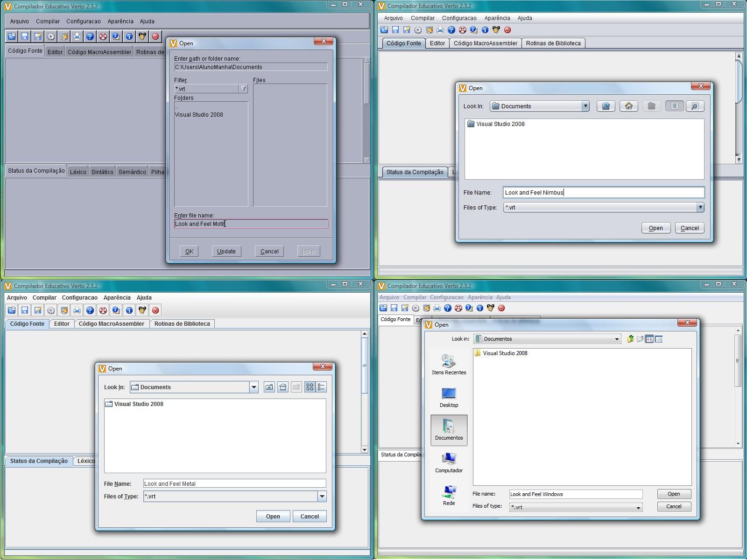Select Desktop shortcut in Windows Open dialog
The image size is (747, 560).
pyautogui.click(x=449, y=397)
